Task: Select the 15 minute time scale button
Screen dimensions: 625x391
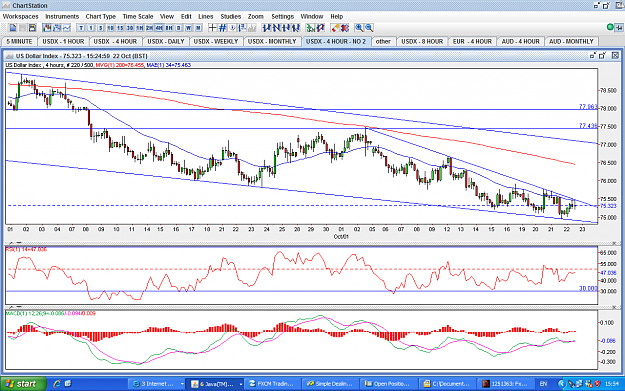Action: point(120,28)
